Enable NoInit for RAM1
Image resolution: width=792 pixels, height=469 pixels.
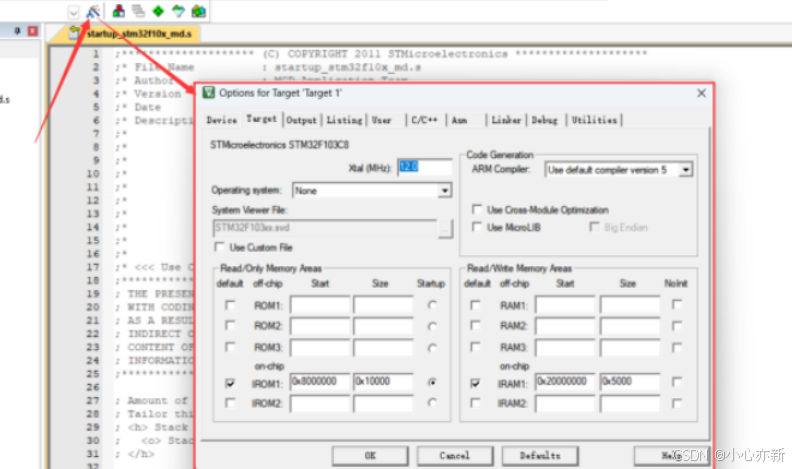pyautogui.click(x=677, y=304)
